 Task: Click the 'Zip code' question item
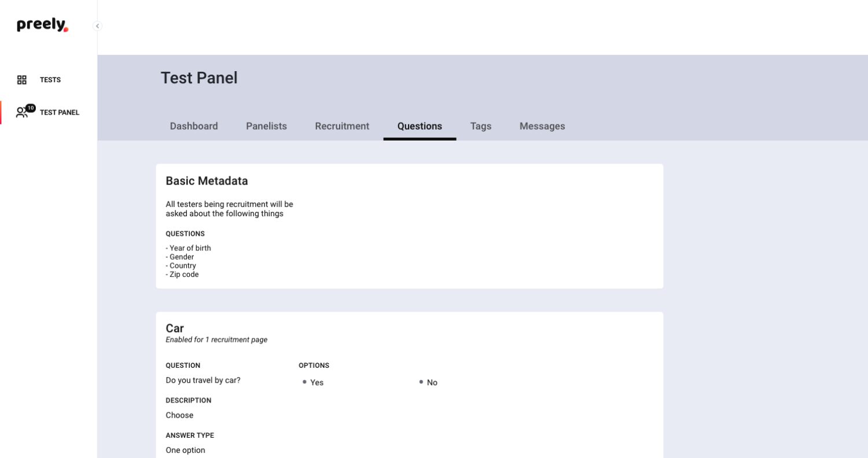point(182,275)
